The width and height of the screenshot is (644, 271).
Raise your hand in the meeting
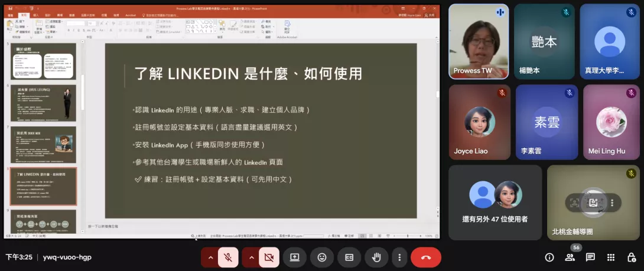tap(376, 257)
